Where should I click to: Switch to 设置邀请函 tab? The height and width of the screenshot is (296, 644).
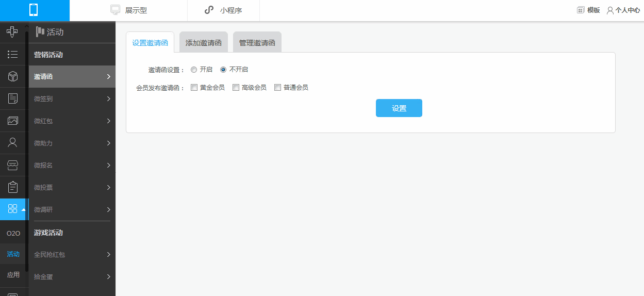click(150, 43)
